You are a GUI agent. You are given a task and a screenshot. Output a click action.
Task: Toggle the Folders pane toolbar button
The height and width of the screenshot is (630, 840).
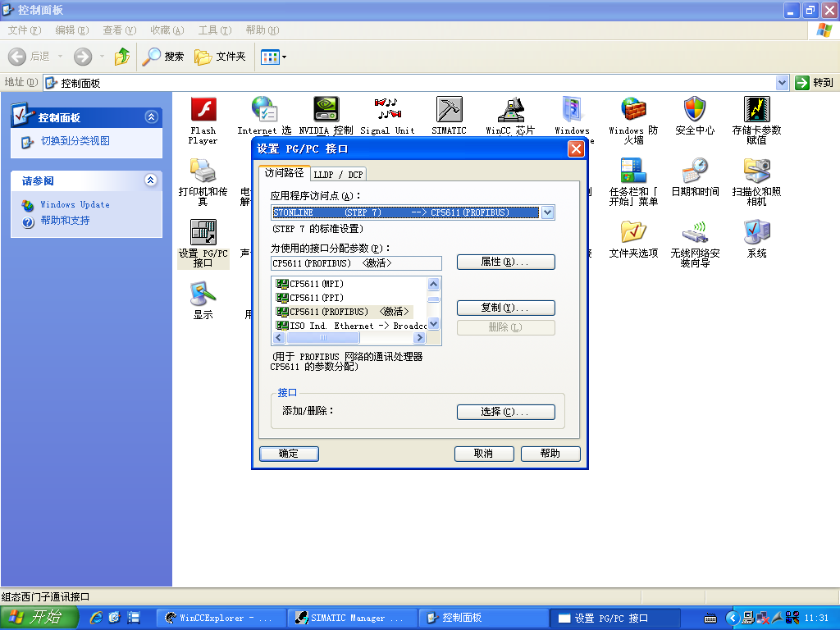[x=220, y=57]
